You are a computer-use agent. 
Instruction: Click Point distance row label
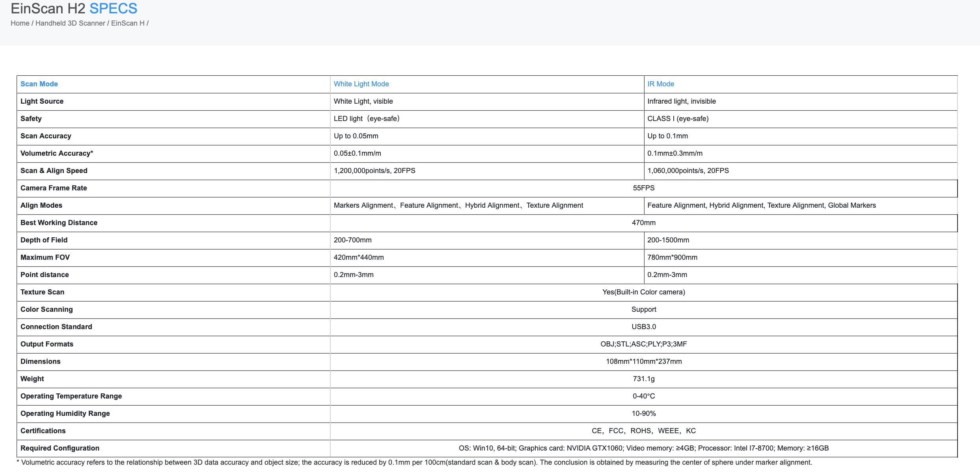[45, 275]
